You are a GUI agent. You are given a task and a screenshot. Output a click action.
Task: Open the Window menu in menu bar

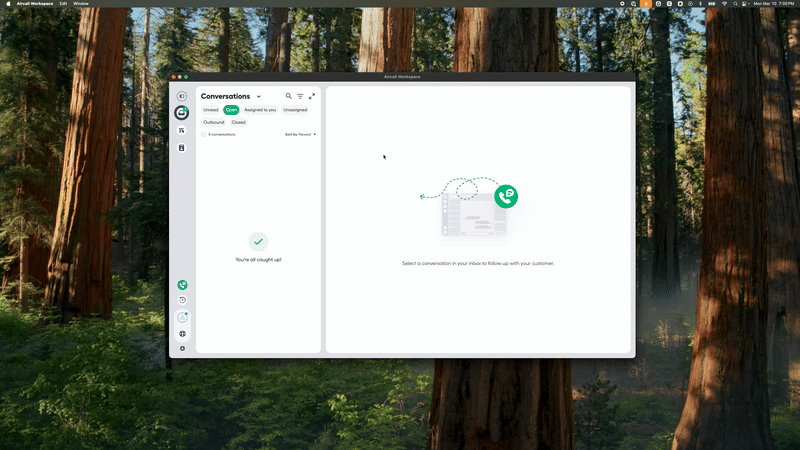pos(81,4)
